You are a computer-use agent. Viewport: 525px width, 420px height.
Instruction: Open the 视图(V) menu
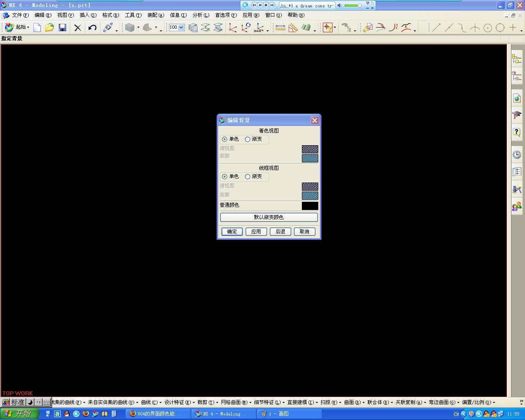pos(65,15)
